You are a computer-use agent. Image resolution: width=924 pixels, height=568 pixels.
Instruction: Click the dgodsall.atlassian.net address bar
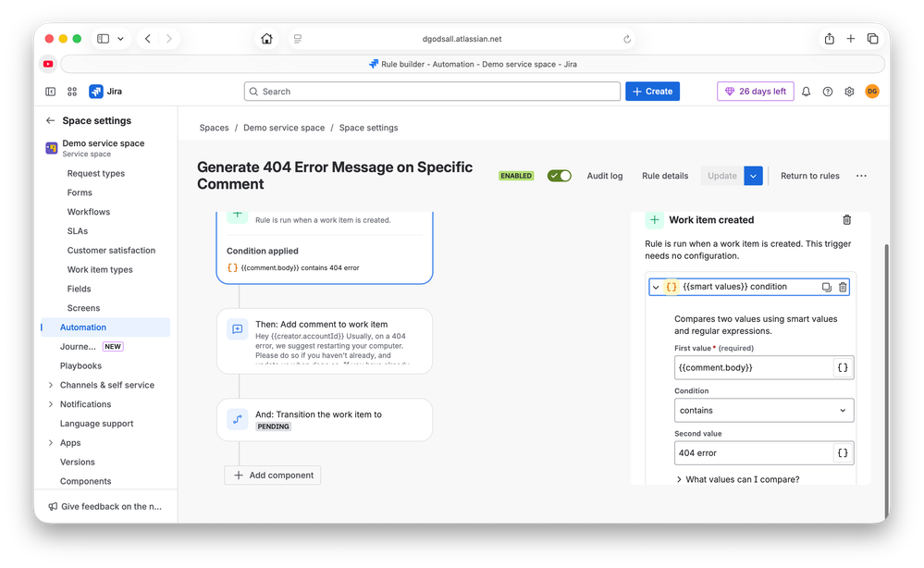pos(462,39)
